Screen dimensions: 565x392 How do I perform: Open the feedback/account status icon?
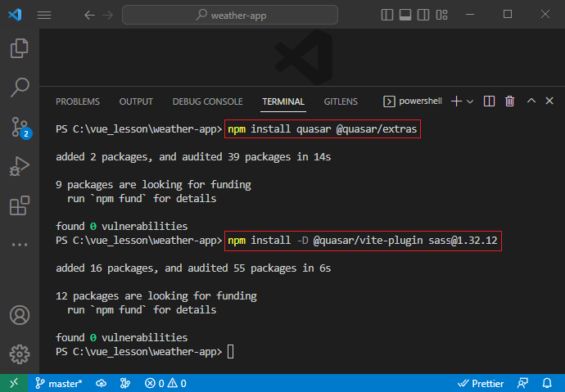[522, 383]
